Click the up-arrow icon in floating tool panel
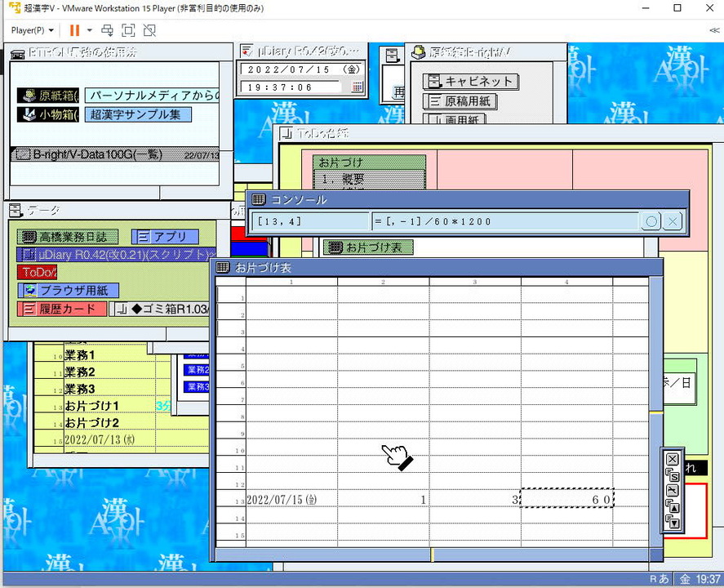 coord(673,506)
